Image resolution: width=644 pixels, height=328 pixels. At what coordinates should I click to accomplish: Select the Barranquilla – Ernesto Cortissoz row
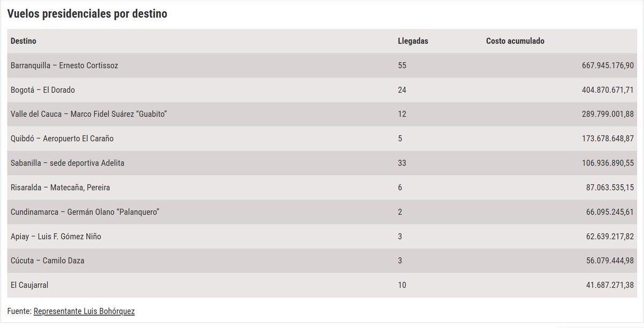[322, 65]
